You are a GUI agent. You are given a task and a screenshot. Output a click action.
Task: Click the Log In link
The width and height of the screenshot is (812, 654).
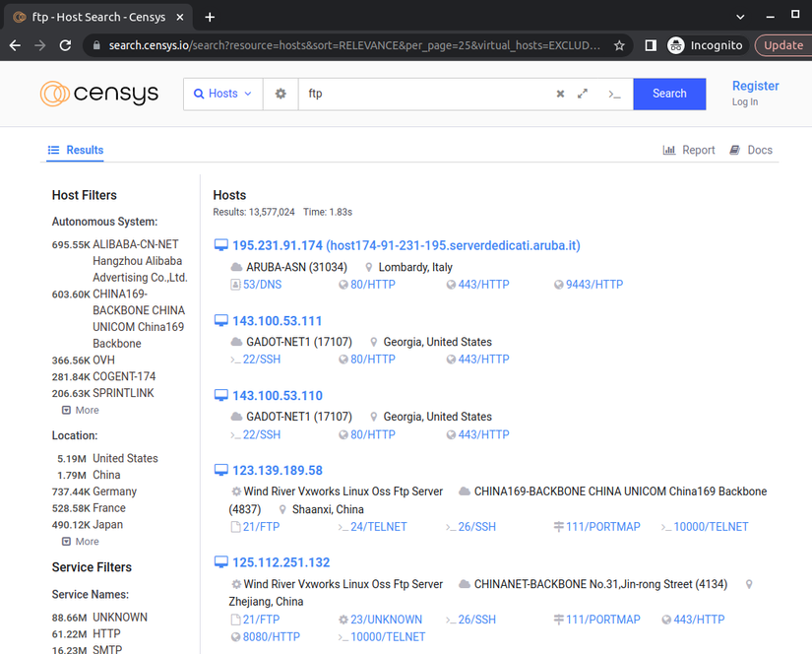[745, 102]
